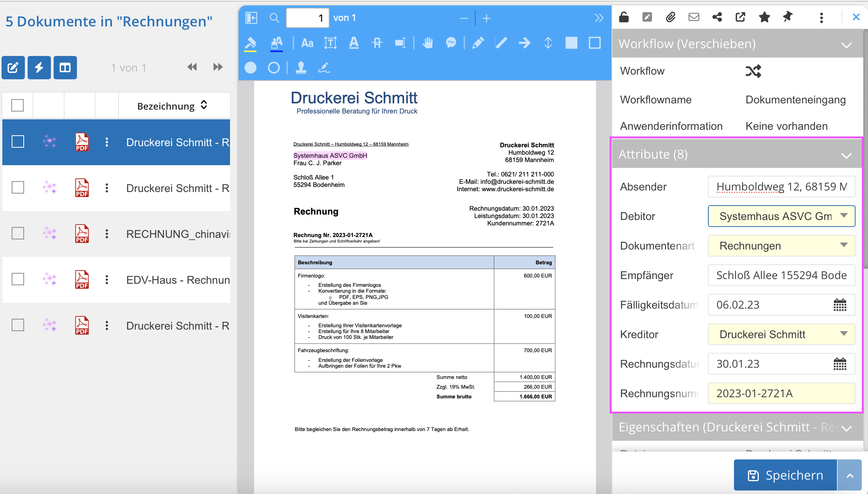Screen dimensions: 868x494
Task: Open row menu for RECHNUNG_chinavi
Action: (107, 234)
